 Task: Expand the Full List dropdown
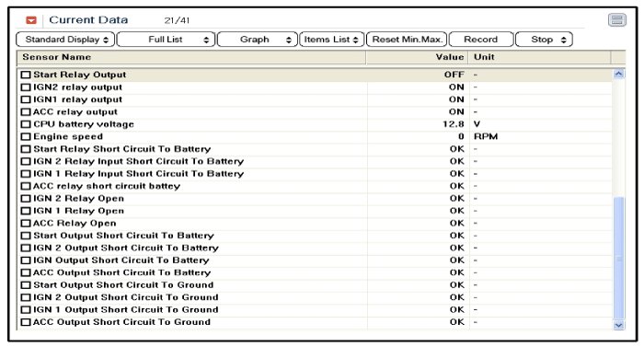(x=166, y=40)
